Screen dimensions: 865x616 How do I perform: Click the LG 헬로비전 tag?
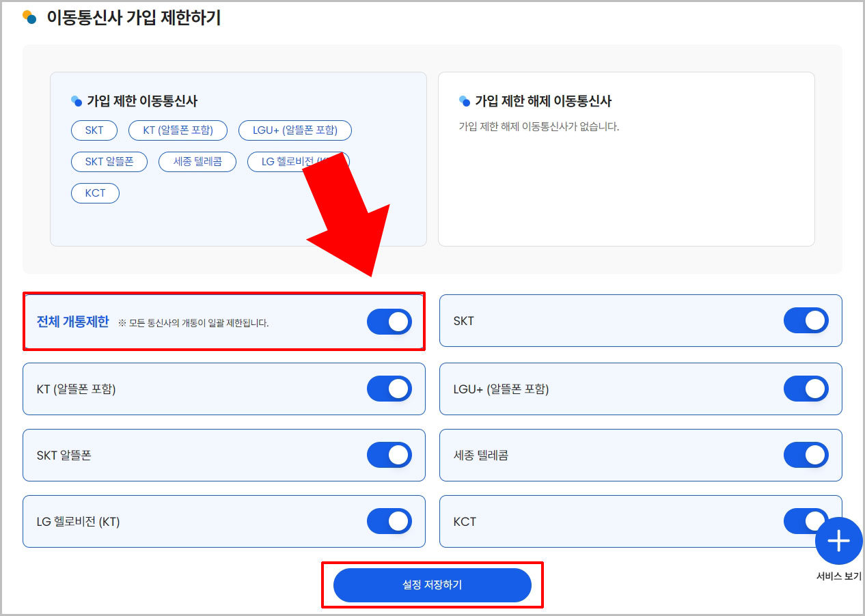(x=299, y=162)
